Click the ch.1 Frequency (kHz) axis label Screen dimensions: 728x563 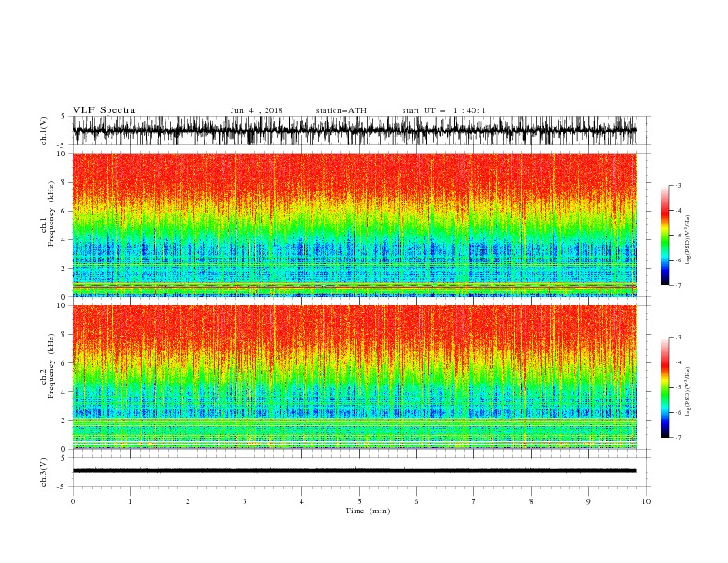point(48,214)
